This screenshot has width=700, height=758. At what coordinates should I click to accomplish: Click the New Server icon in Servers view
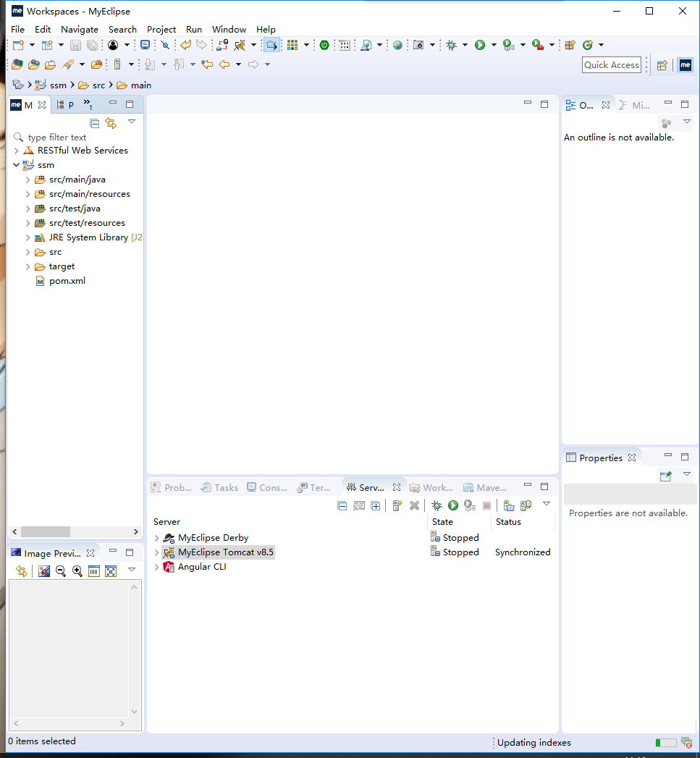tap(397, 505)
